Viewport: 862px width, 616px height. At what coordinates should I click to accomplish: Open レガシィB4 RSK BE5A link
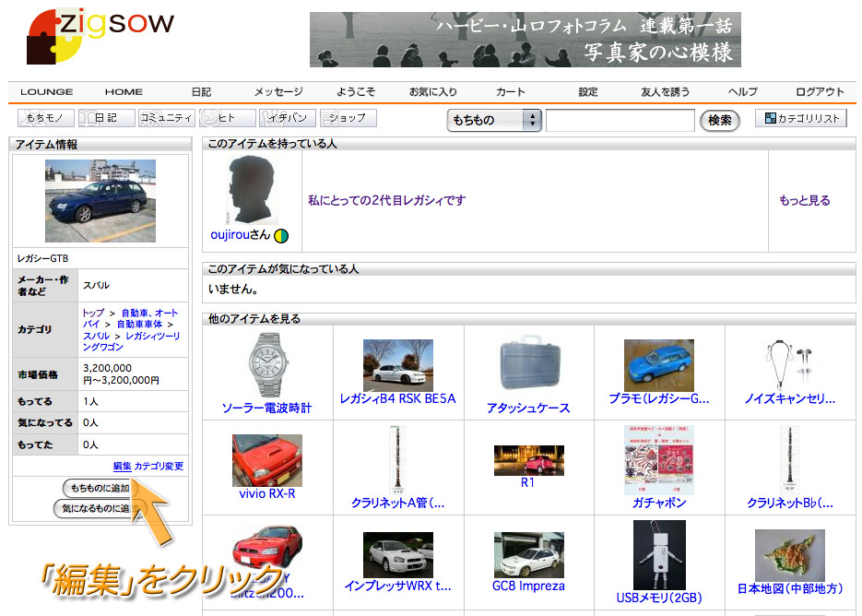(397, 398)
